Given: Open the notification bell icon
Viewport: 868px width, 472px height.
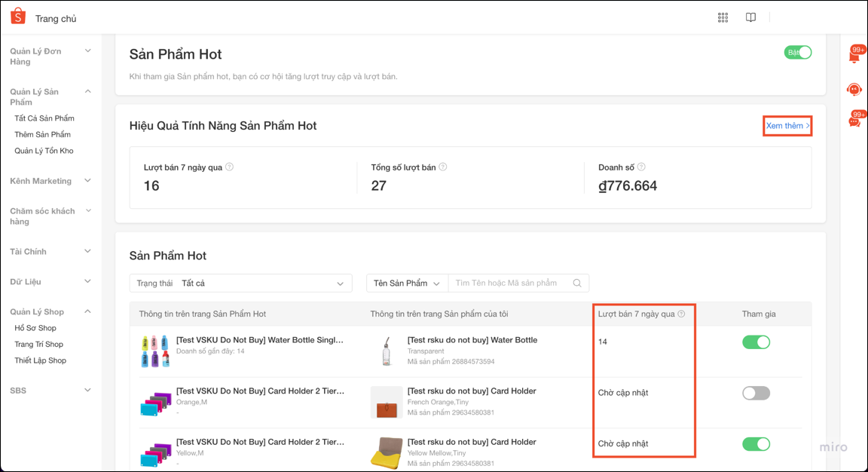Looking at the screenshot, I should point(854,57).
